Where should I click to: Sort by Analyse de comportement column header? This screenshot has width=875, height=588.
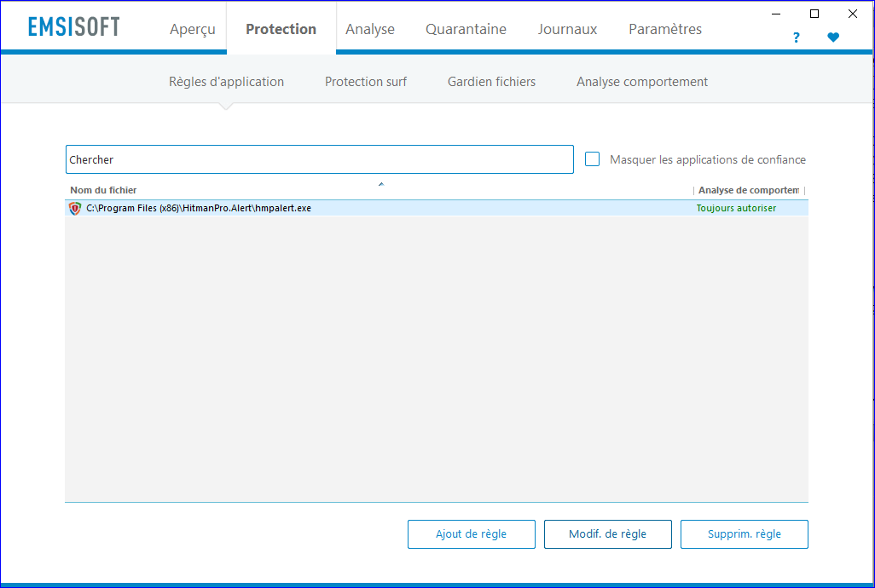pos(748,190)
